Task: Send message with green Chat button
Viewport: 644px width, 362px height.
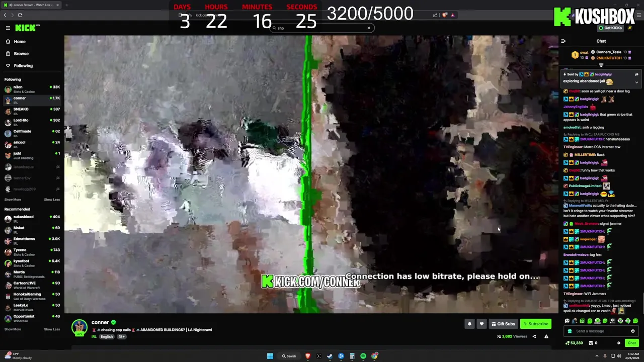Action: [632, 343]
